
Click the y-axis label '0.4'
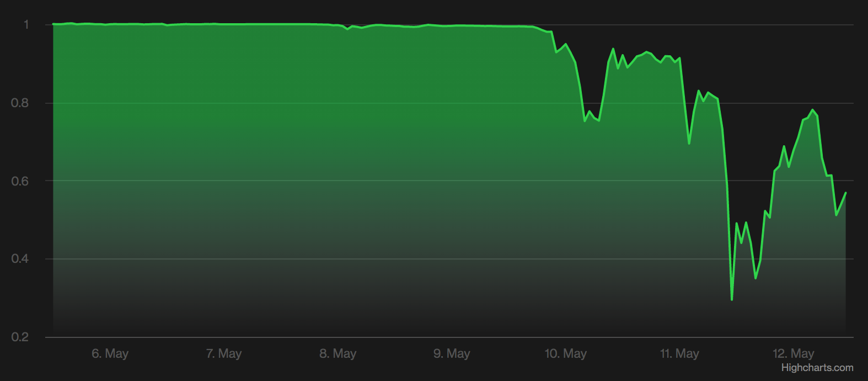click(20, 259)
